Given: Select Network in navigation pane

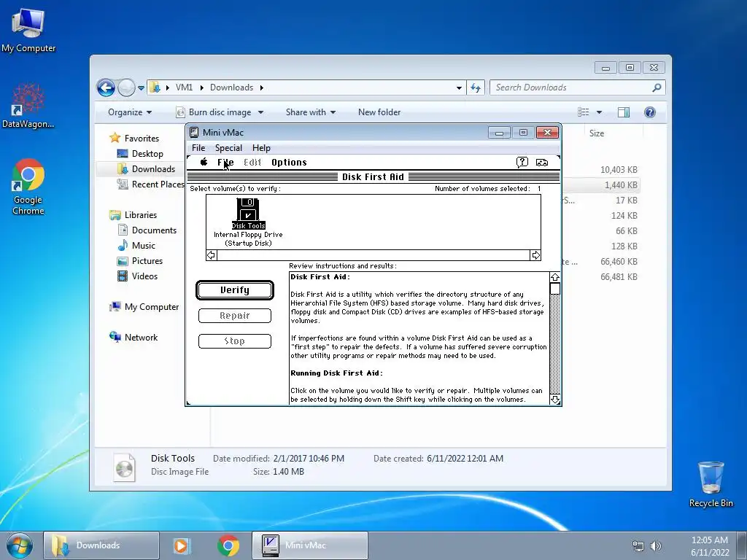Looking at the screenshot, I should 134,338.
